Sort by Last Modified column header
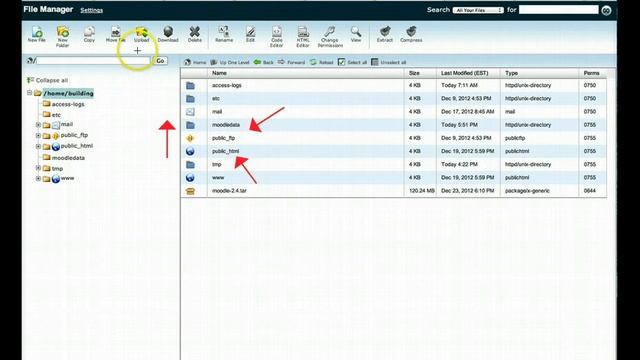Viewport: 640px width, 360px height. (x=464, y=73)
